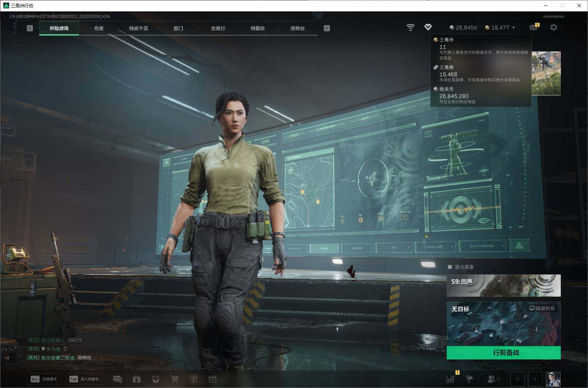Click the 哈夫币 coin icon in the tooltip
The width and height of the screenshot is (588, 388).
(436, 89)
